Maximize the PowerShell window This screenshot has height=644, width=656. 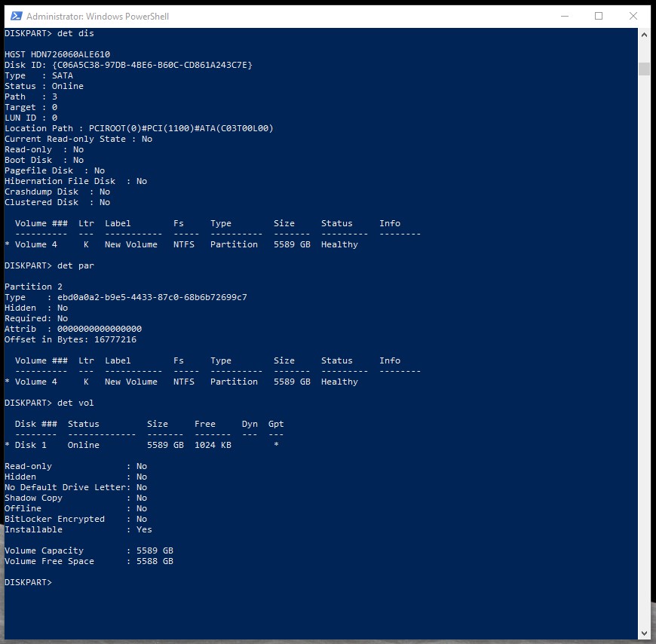click(599, 16)
